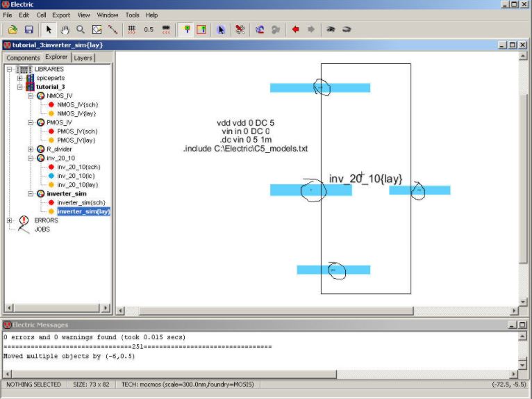Open the Tools menu
Viewport: 532px width, 399px height.
pyautogui.click(x=132, y=15)
